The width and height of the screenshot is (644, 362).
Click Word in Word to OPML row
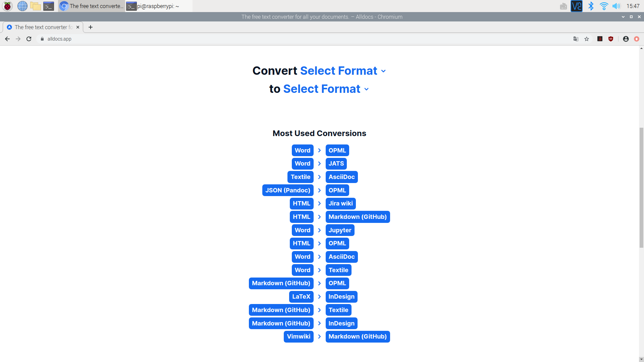point(303,150)
